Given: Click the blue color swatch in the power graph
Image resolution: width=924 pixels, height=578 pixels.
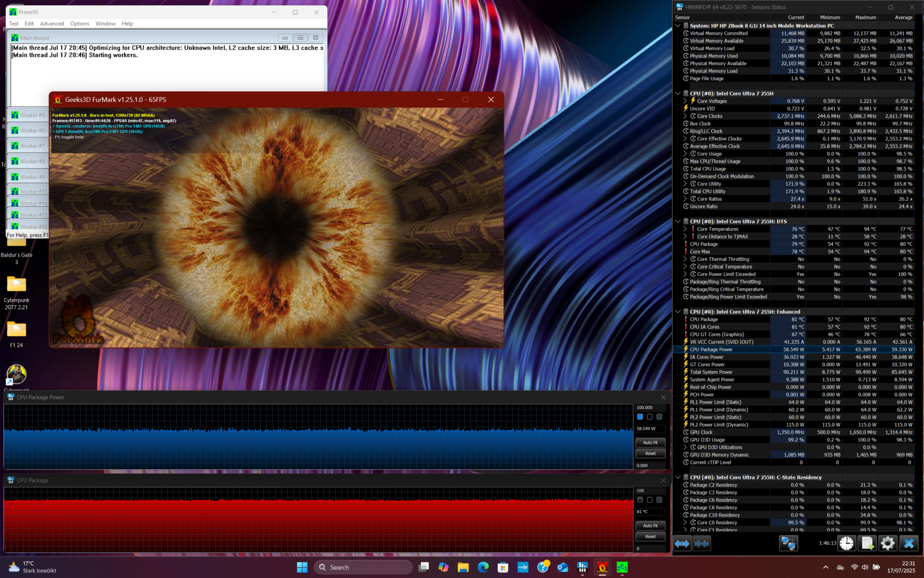Looking at the screenshot, I should tap(640, 417).
